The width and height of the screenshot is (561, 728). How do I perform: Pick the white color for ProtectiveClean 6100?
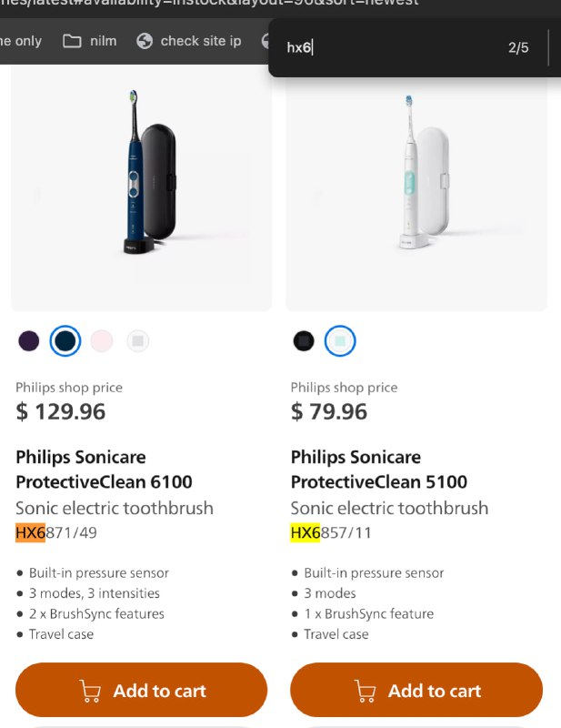(137, 341)
